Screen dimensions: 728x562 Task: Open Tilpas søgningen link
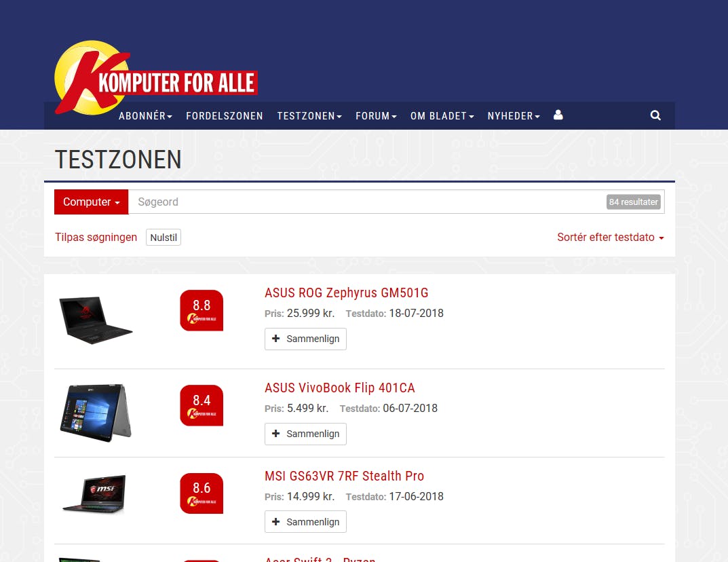(x=96, y=238)
